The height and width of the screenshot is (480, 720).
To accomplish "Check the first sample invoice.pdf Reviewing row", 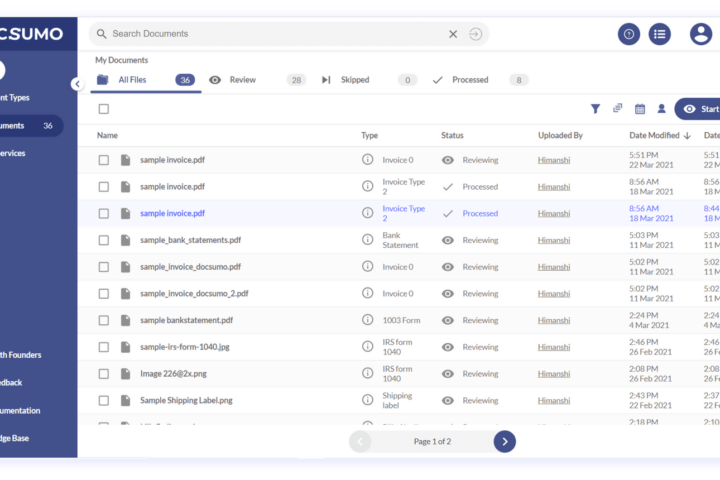I will pos(104,160).
